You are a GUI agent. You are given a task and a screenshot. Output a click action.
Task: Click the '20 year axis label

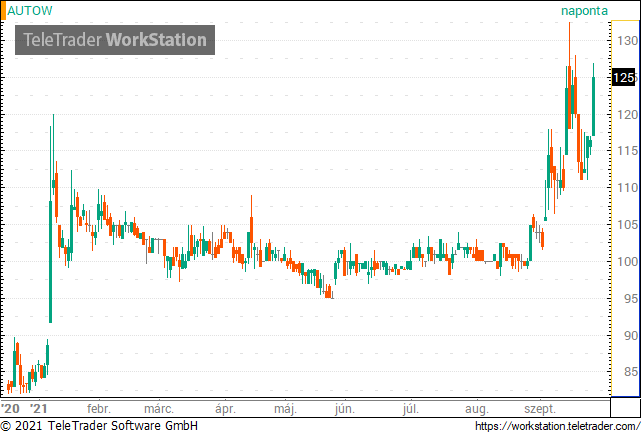[10, 408]
